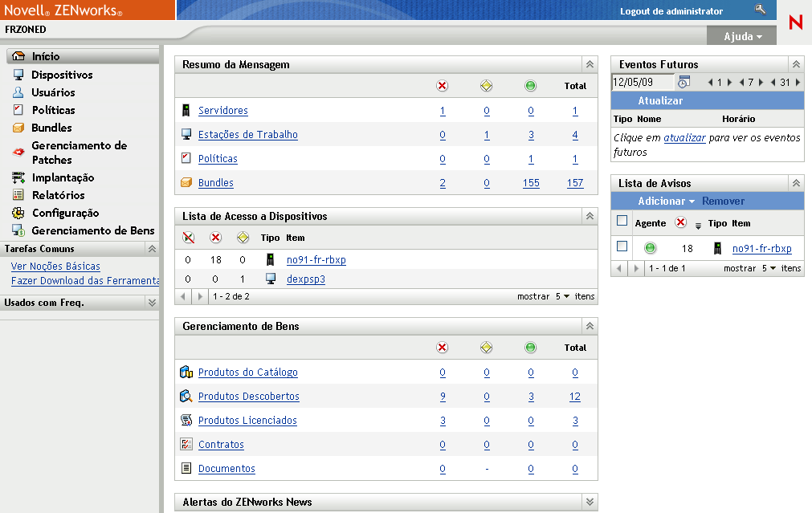The image size is (812, 513).
Task: Go back one week with left arrow before 7
Action: click(741, 82)
